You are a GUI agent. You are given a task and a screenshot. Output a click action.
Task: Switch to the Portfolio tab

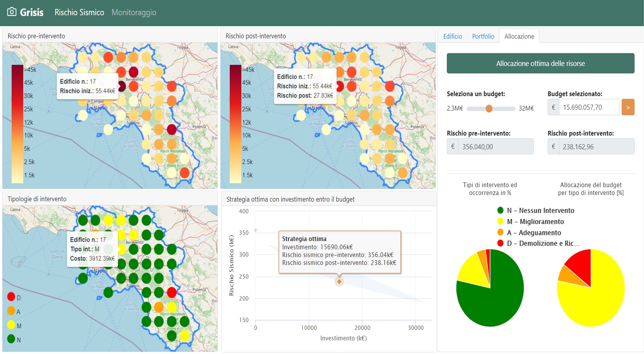[483, 36]
